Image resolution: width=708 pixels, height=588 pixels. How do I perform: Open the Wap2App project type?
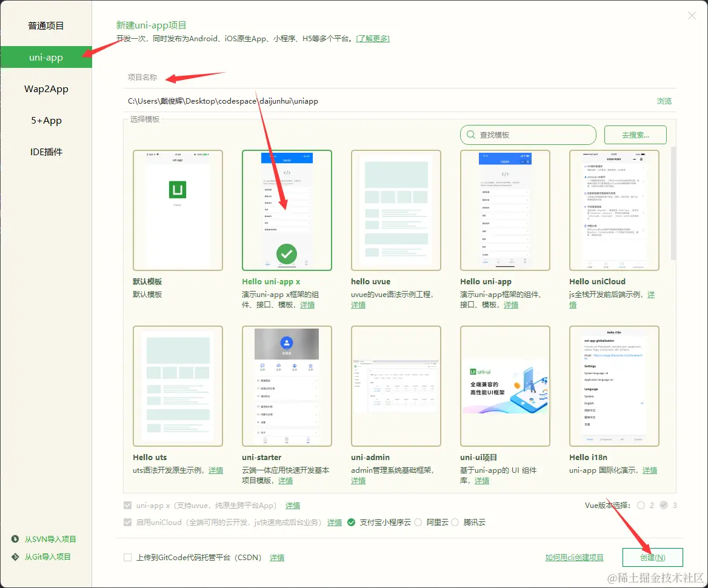[x=45, y=89]
